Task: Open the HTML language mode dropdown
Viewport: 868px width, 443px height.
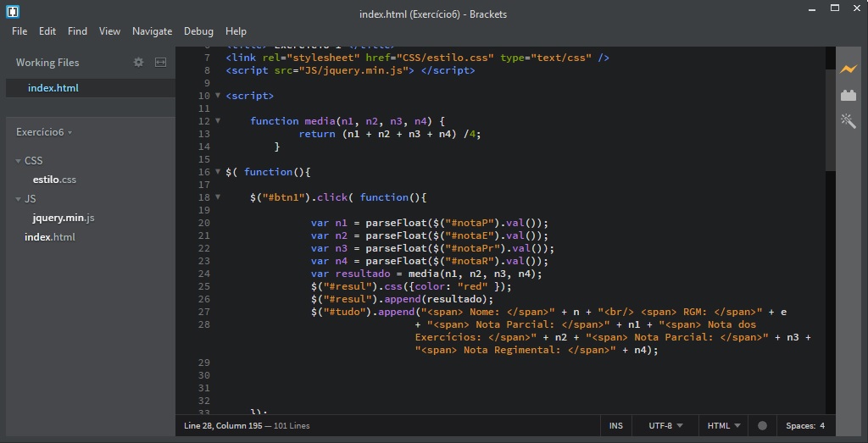Action: pos(724,426)
